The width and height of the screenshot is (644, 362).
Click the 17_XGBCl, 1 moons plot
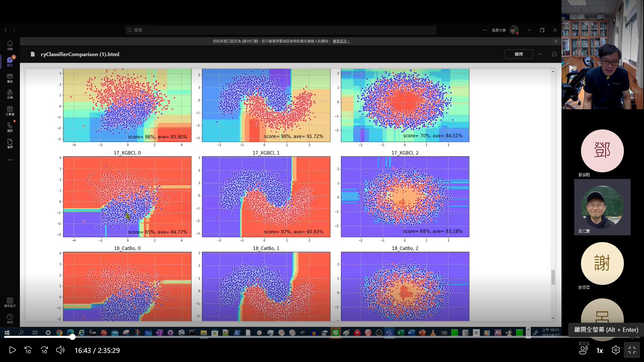click(266, 197)
